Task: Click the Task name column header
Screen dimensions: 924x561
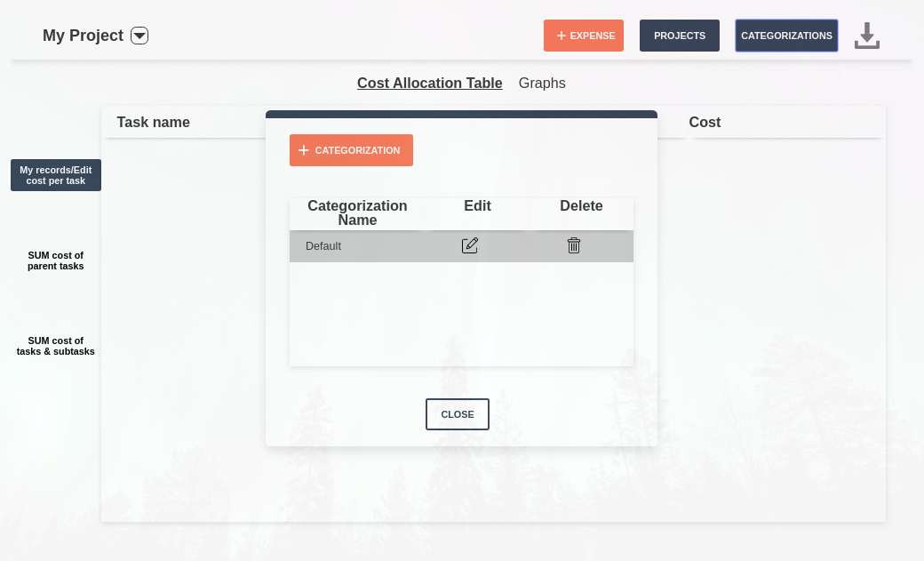Action: [x=154, y=122]
